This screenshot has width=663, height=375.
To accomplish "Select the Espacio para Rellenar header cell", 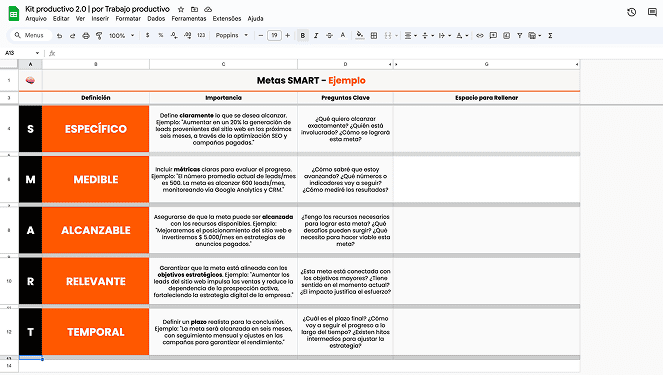I will (486, 98).
